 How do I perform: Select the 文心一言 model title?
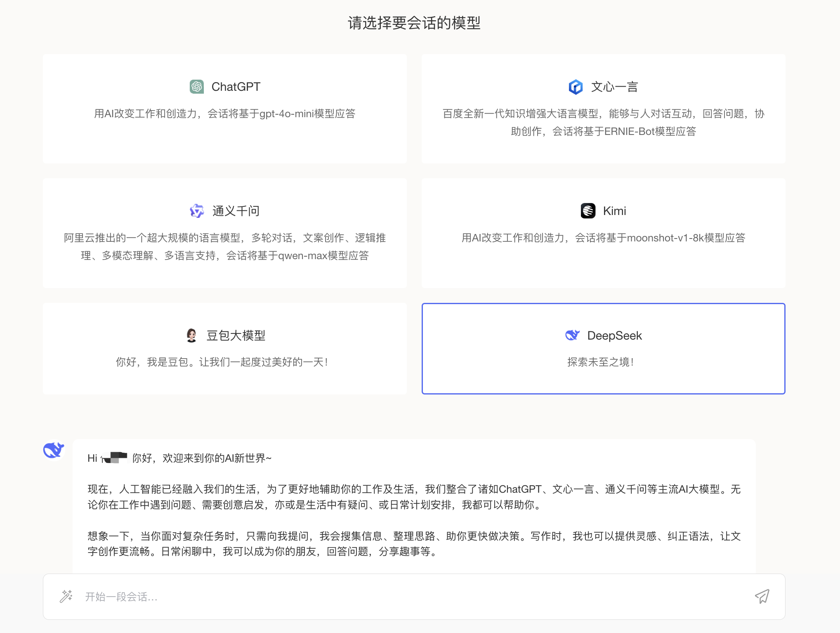[x=614, y=87]
